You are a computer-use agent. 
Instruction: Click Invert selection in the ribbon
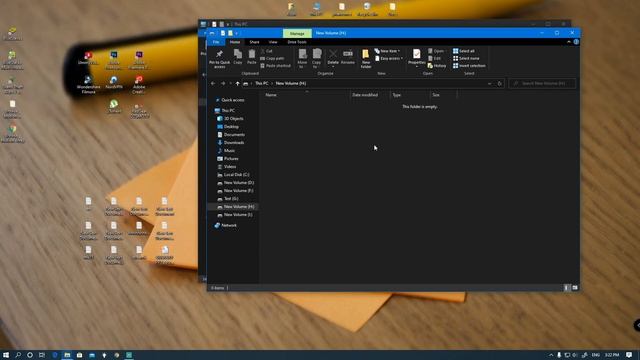pos(469,66)
